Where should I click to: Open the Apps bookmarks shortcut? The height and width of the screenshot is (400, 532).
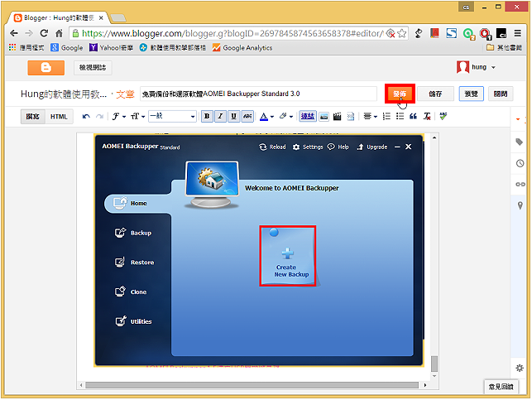point(26,47)
